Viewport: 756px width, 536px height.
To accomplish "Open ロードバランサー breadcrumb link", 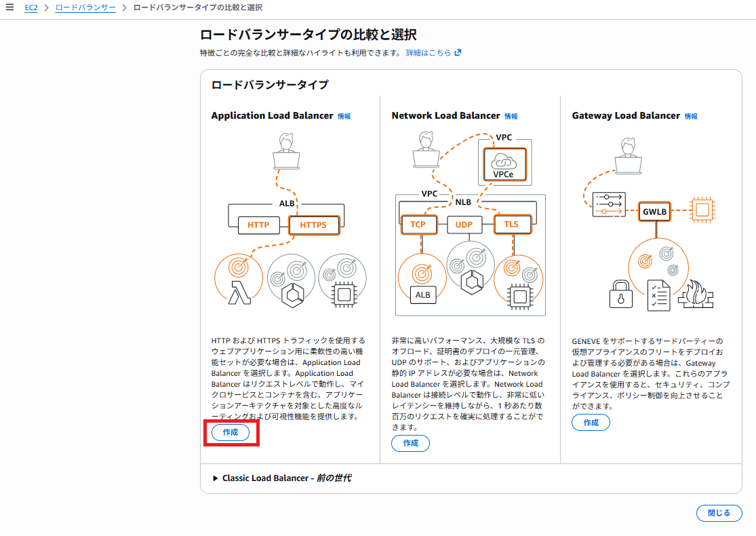I will (85, 7).
